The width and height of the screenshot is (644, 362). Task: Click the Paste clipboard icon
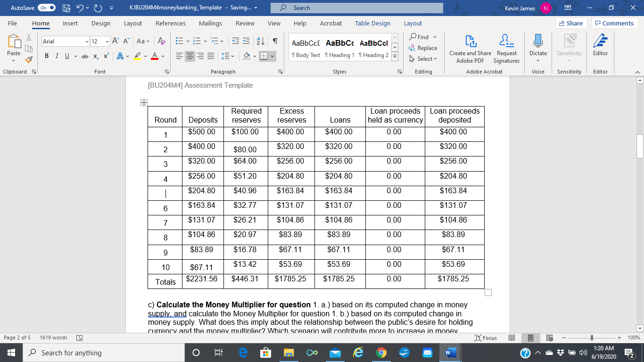pos(14,41)
